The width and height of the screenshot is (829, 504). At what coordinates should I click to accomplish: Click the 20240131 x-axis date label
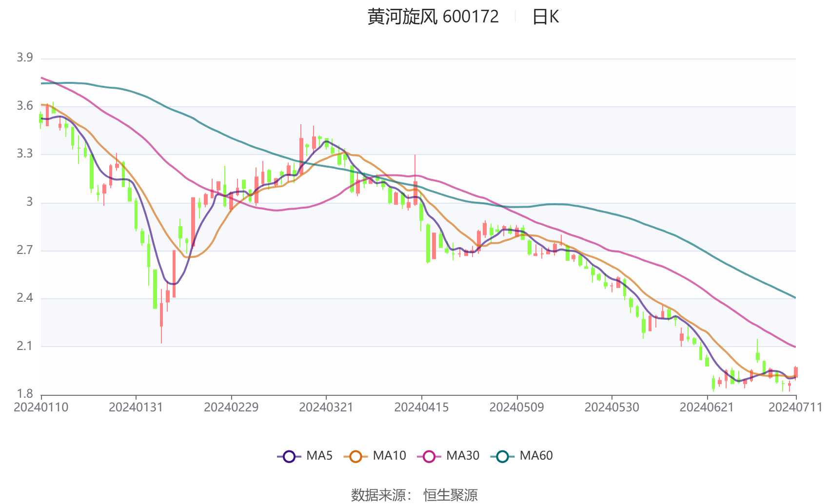click(136, 407)
